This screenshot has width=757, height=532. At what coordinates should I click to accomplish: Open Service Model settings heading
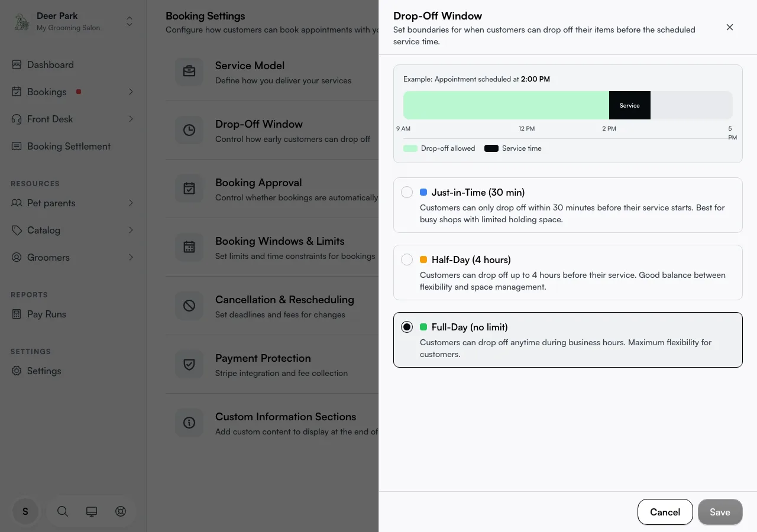[x=250, y=66]
